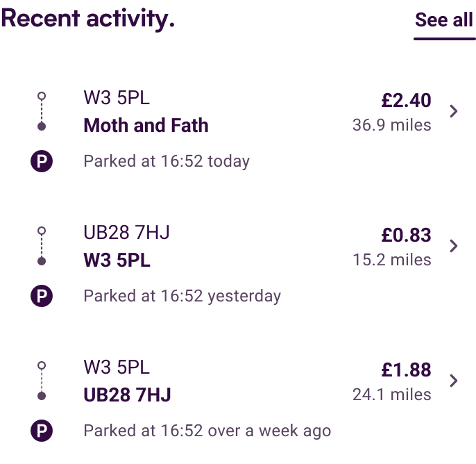Click the £2.40 trip cost
Screen dimensions: 476x464
(x=406, y=101)
